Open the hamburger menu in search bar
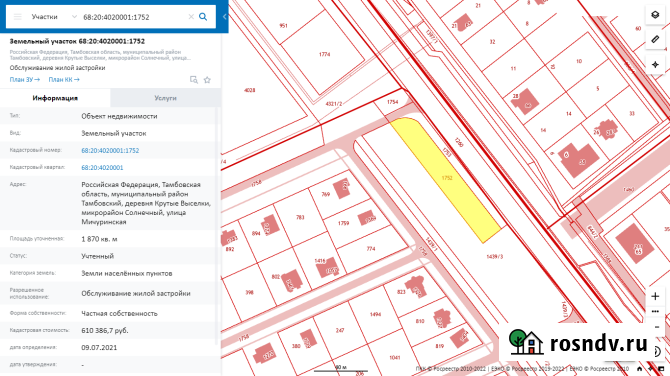 coord(18,17)
